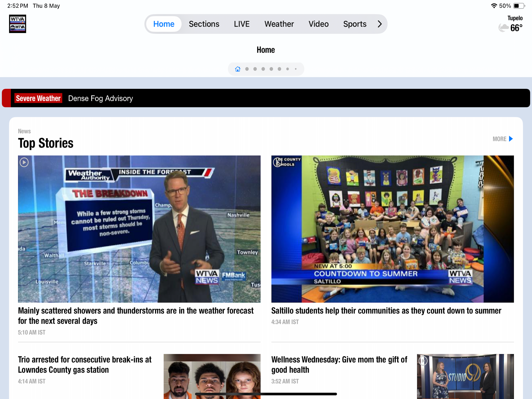Viewport: 532px width, 399px height.
Task: Select the Home tab
Action: click(x=164, y=24)
